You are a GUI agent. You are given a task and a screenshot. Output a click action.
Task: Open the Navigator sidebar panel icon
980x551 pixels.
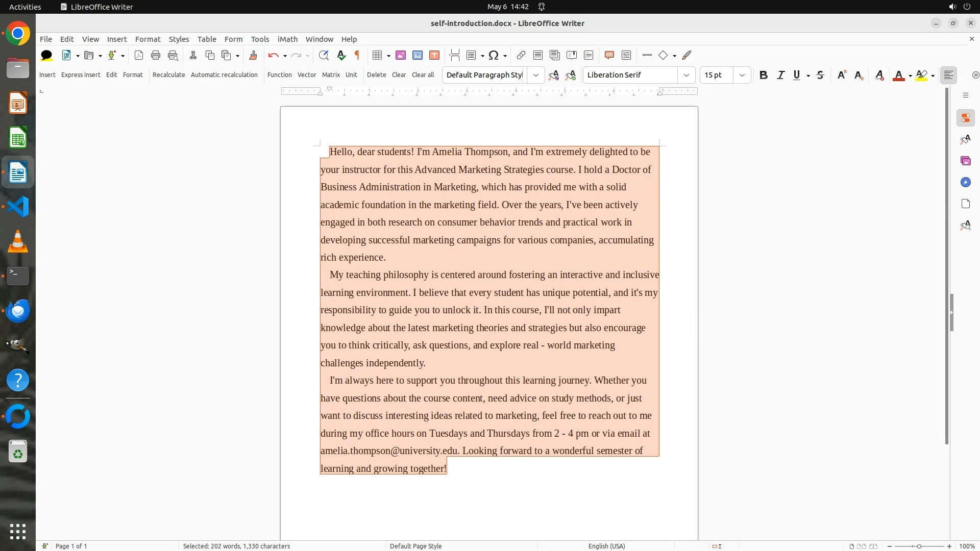[965, 182]
